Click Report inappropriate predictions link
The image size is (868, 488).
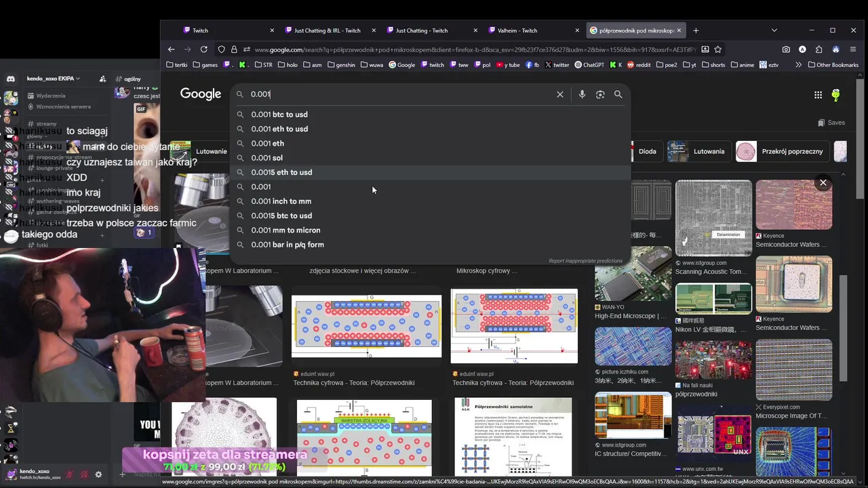click(585, 261)
